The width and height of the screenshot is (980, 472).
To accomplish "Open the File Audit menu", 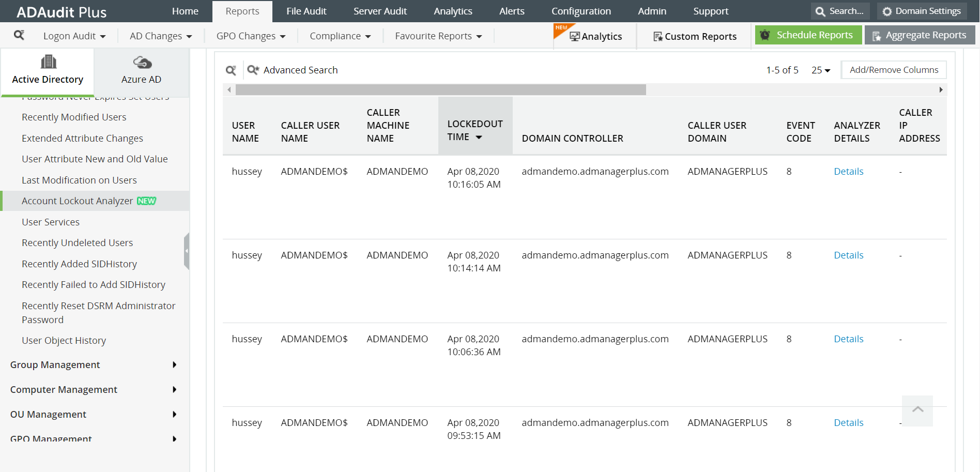I will tap(306, 11).
